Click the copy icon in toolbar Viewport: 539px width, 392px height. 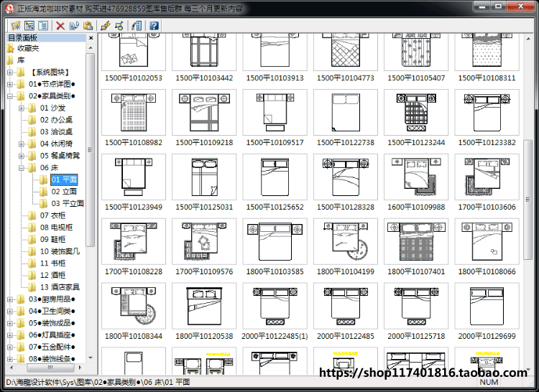[x=74, y=26]
